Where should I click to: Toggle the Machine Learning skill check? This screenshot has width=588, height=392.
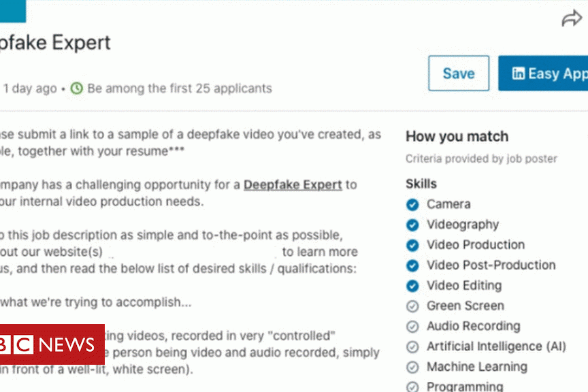[412, 367]
